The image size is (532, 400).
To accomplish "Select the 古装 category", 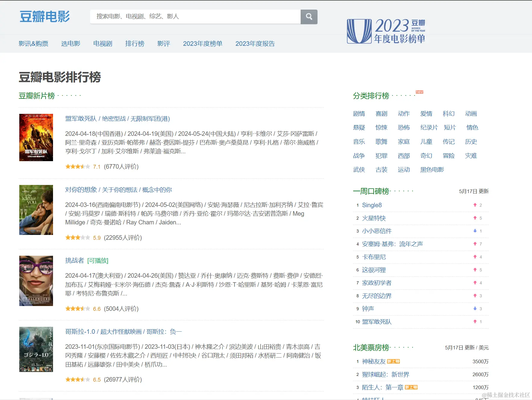I will tap(381, 170).
